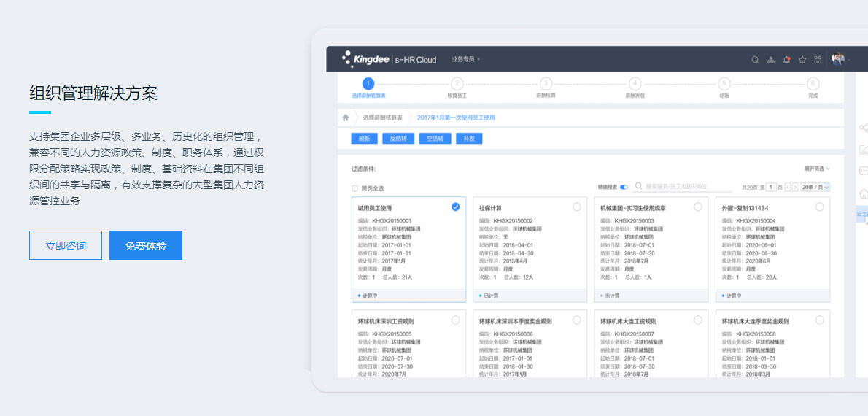Go to next page arrow
The width and height of the screenshot is (868, 416).
click(x=795, y=188)
